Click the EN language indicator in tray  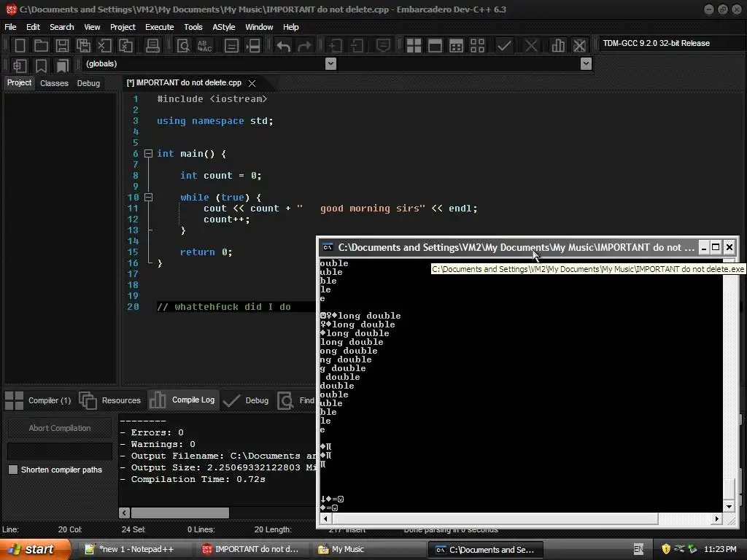click(x=638, y=549)
